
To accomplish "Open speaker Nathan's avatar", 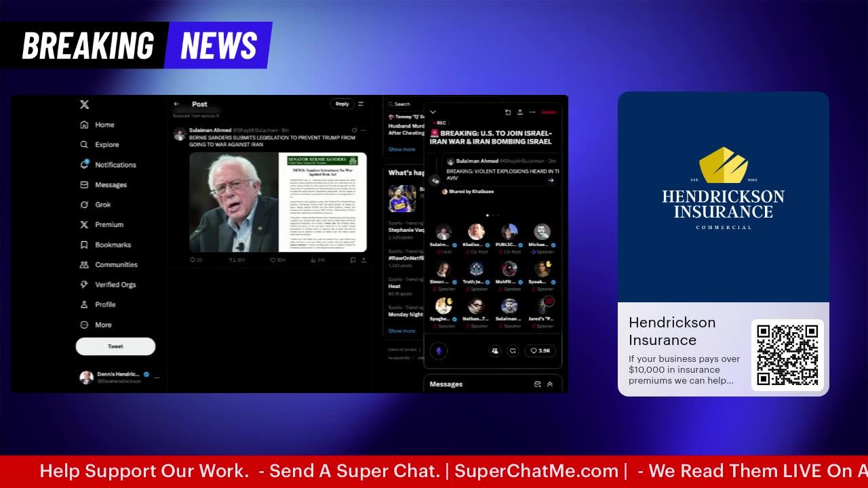I will click(x=476, y=306).
